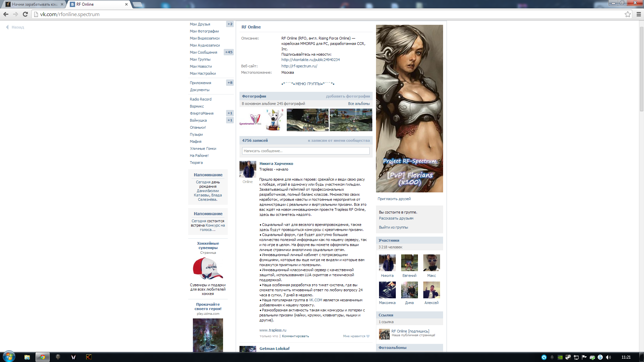Open RF Online [подпишись] link
The width and height of the screenshot is (644, 362).
pos(410,331)
